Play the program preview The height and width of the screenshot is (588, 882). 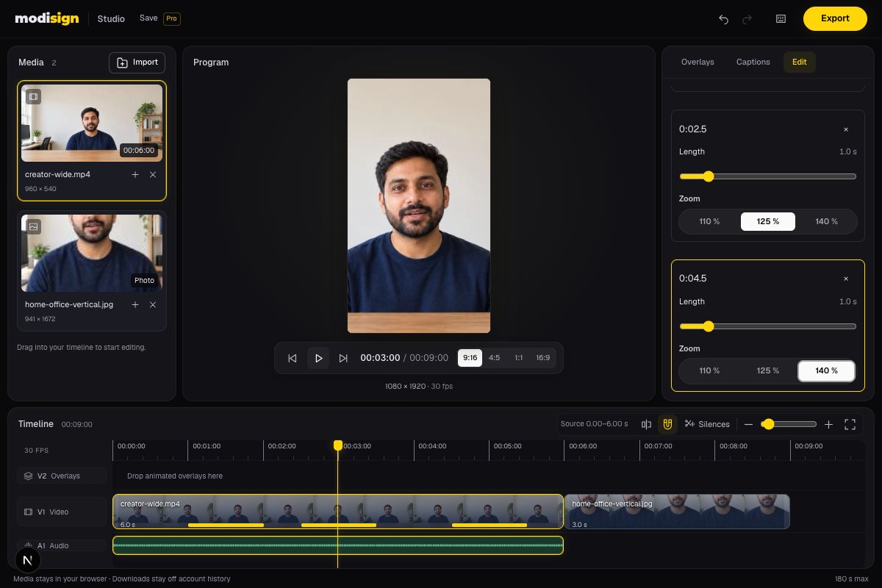point(318,358)
